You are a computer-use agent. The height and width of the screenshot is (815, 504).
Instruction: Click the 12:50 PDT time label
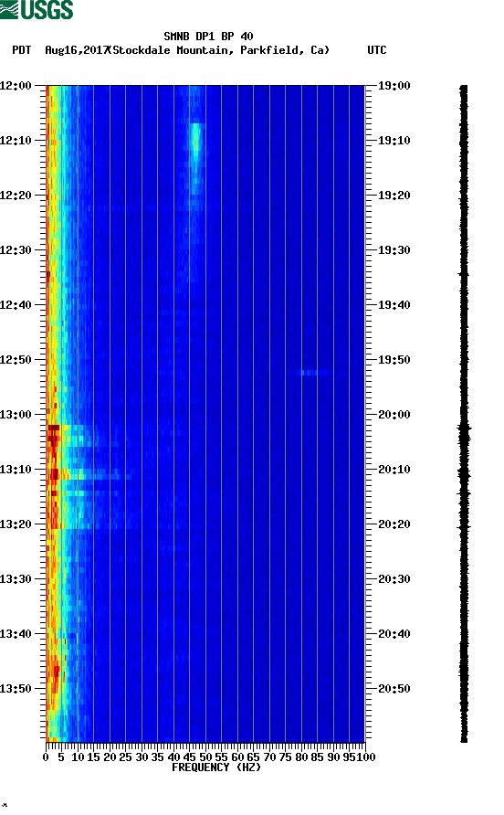(16, 360)
